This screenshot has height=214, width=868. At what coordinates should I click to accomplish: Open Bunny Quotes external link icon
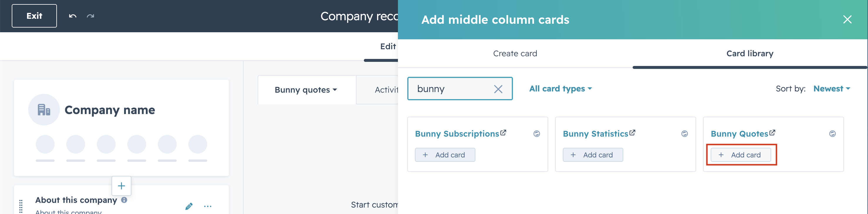tap(772, 133)
